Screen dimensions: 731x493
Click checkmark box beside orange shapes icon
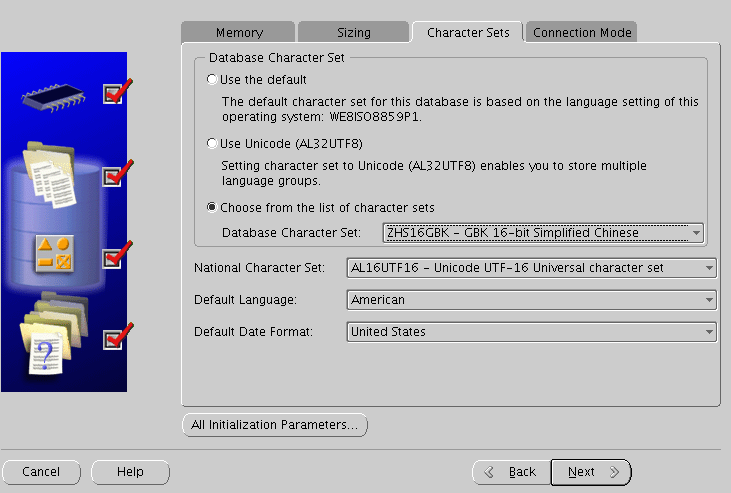[x=113, y=258]
